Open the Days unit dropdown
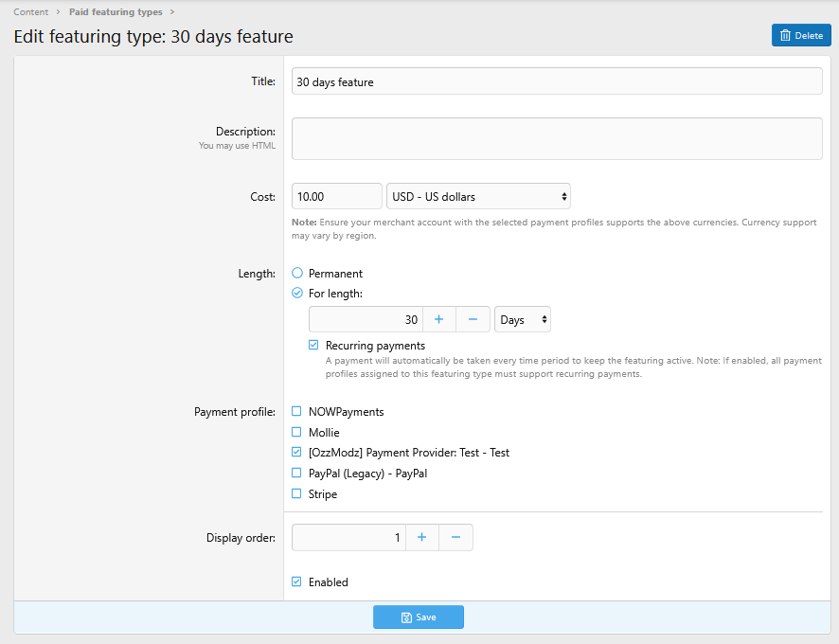This screenshot has width=839, height=644. 522,319
